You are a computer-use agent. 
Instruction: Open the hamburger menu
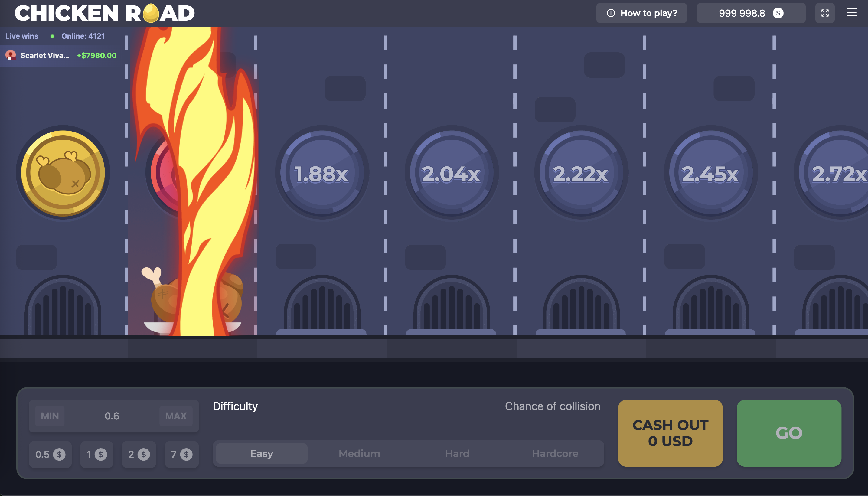[x=851, y=13]
